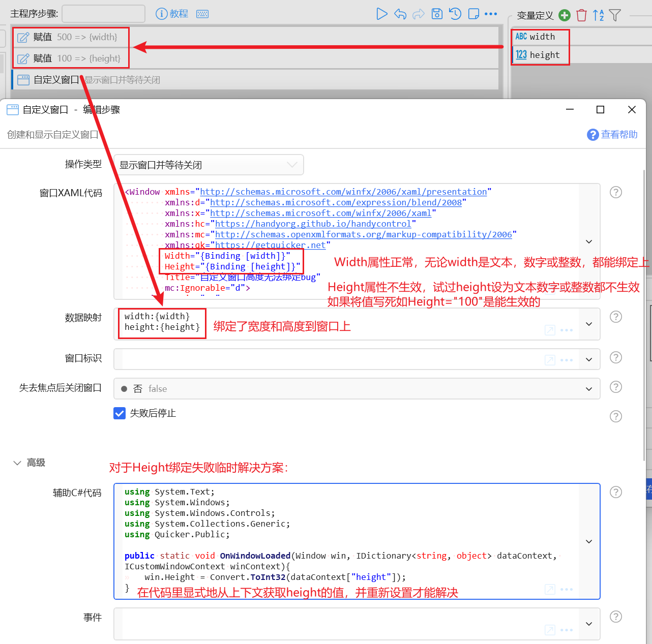Collapse the 高级 section
This screenshot has width=652, height=644.
(17, 463)
